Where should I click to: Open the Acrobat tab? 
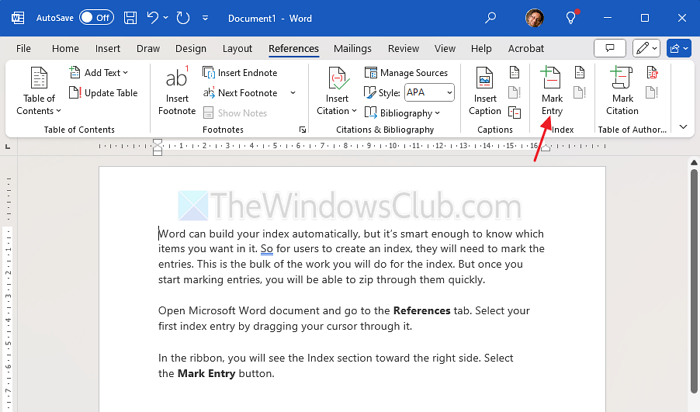526,48
